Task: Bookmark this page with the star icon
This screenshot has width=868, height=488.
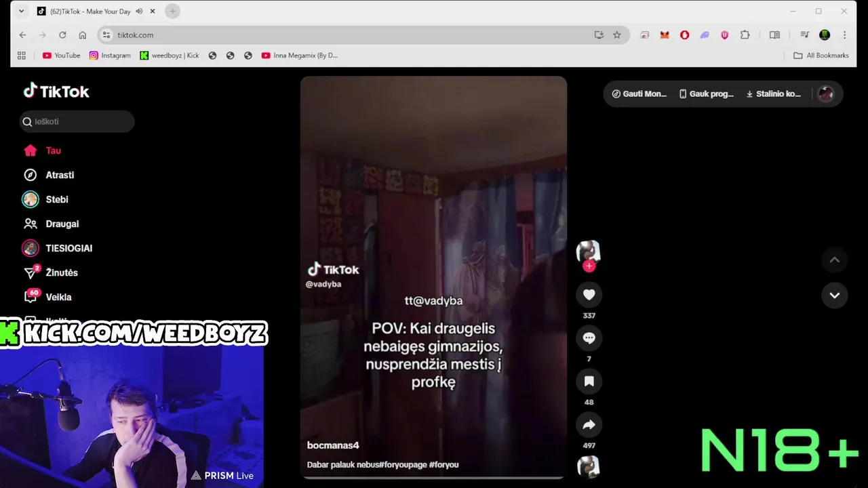Action: (617, 35)
